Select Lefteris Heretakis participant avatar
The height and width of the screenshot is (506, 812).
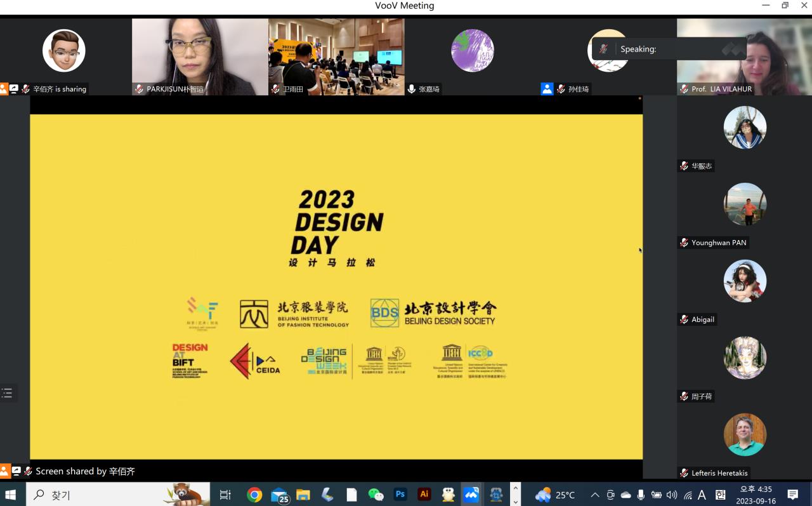tap(745, 435)
